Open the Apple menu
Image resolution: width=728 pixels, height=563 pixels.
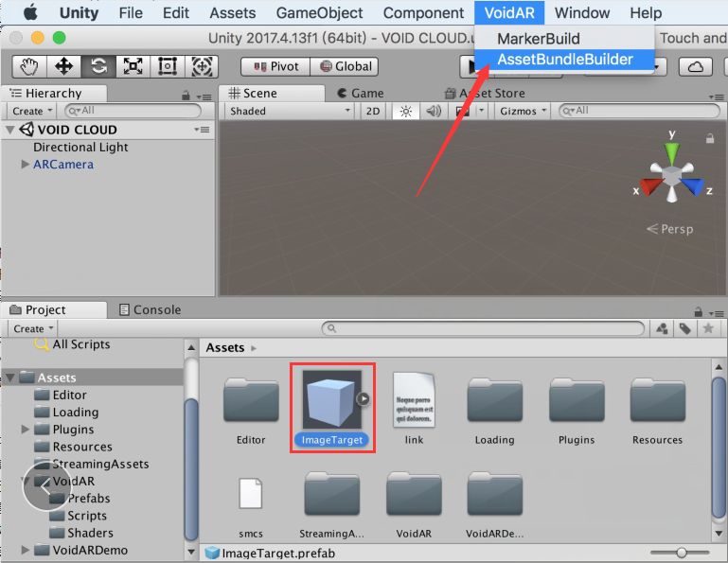[30, 12]
